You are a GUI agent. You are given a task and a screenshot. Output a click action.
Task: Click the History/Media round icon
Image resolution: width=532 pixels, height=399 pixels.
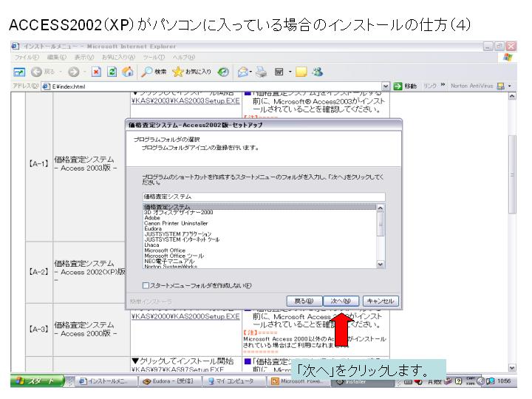tap(223, 72)
